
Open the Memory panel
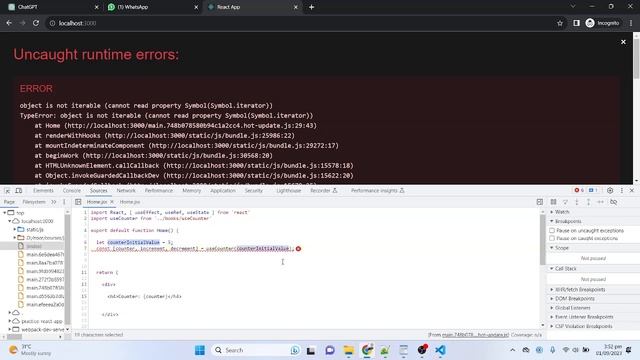click(x=191, y=191)
